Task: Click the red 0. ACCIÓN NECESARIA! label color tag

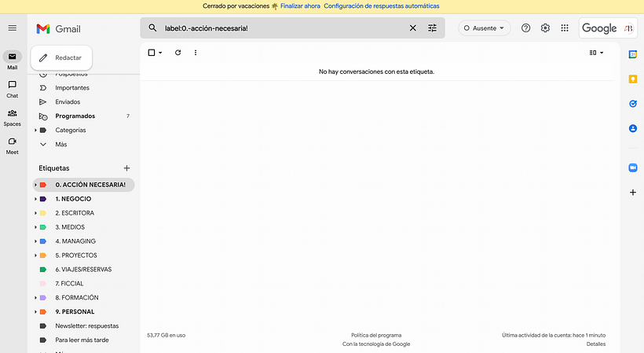Action: tap(42, 185)
